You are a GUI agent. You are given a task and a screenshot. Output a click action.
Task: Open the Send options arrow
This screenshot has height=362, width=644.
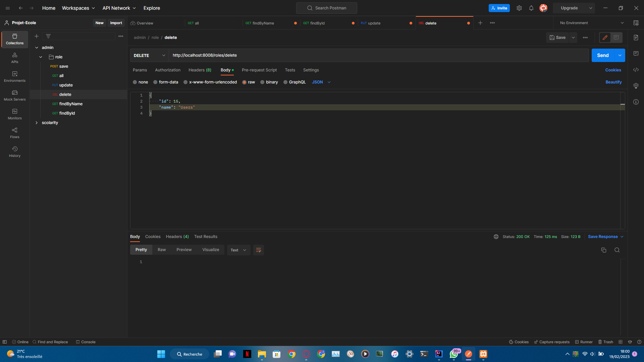click(620, 55)
